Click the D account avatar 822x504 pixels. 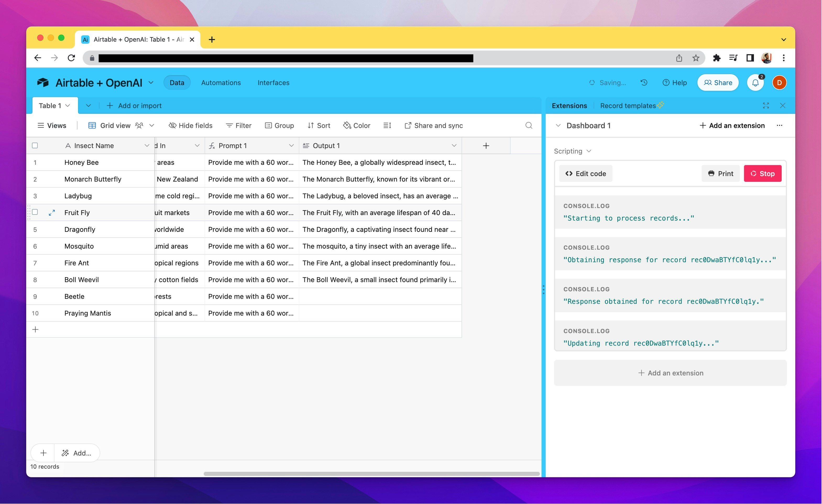[779, 83]
